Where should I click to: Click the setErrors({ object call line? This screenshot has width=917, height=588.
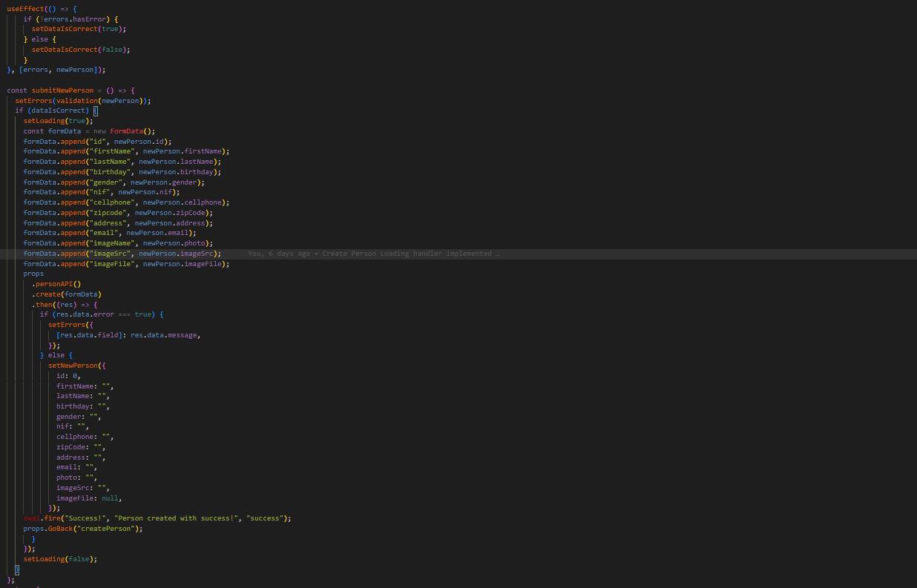(71, 325)
